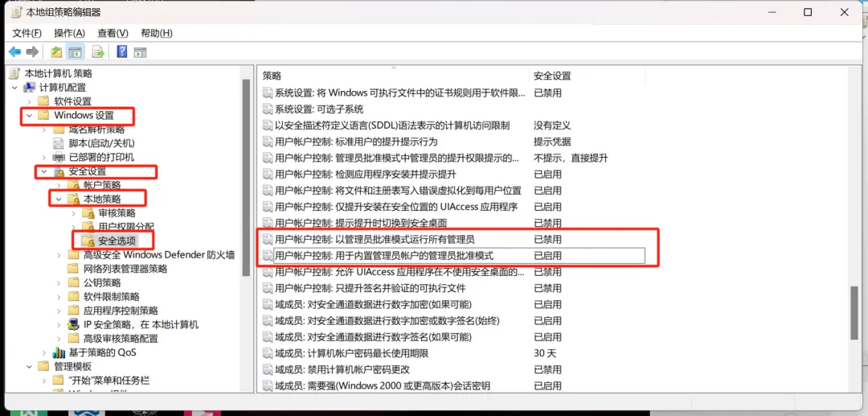Select the 域名解析策略 tree item

(97, 130)
